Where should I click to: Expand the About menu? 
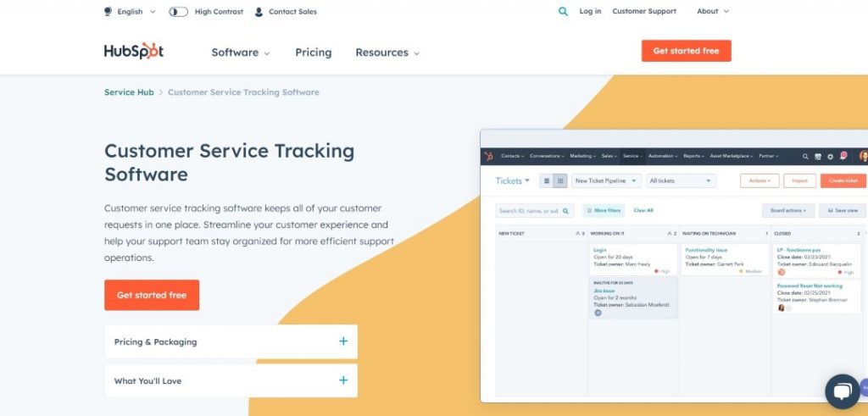click(713, 11)
